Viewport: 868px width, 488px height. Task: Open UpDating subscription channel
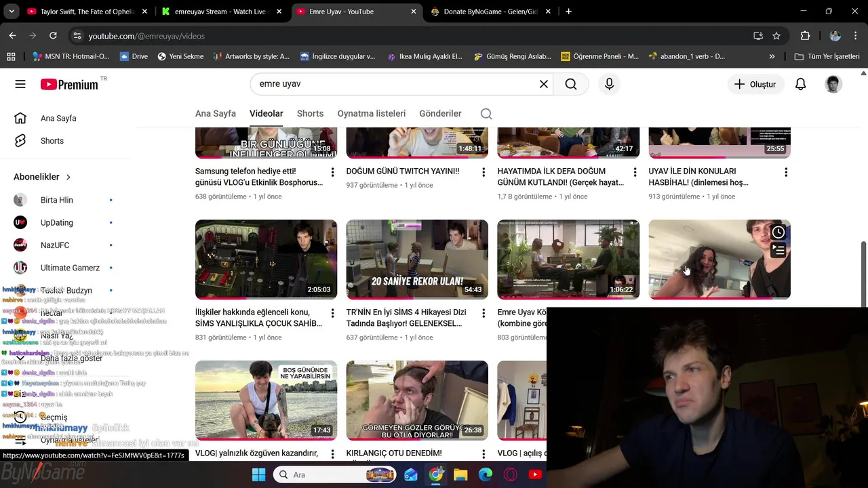tap(57, 222)
